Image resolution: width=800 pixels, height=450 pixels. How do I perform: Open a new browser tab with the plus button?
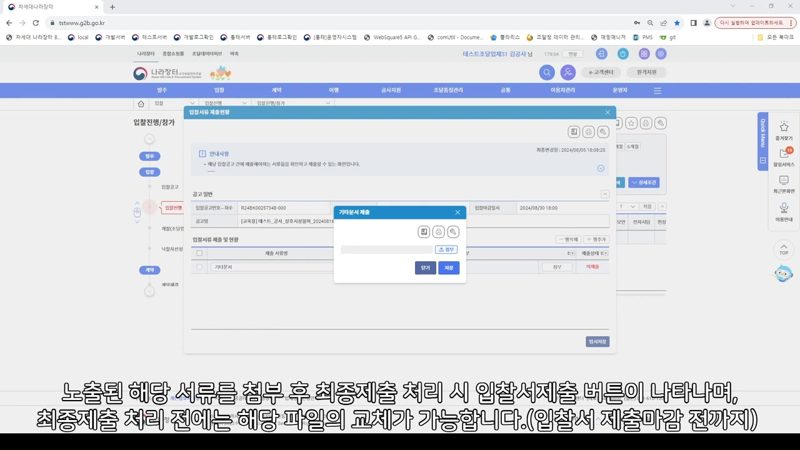point(112,7)
